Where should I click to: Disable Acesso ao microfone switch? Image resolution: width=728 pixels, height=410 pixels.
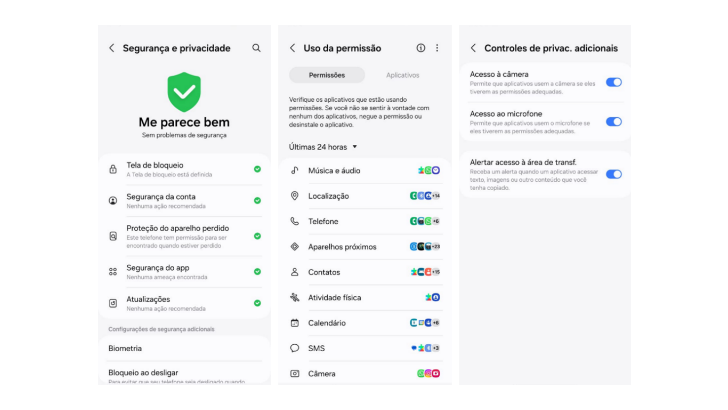click(x=614, y=122)
